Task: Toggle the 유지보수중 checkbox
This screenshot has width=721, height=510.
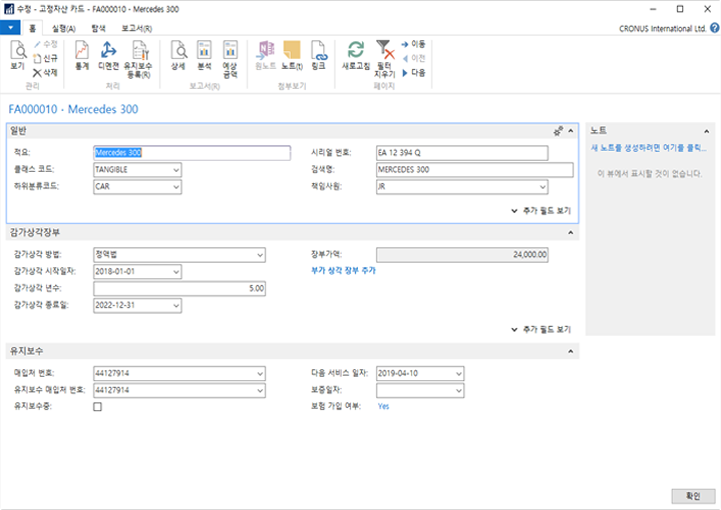Action: pyautogui.click(x=97, y=407)
